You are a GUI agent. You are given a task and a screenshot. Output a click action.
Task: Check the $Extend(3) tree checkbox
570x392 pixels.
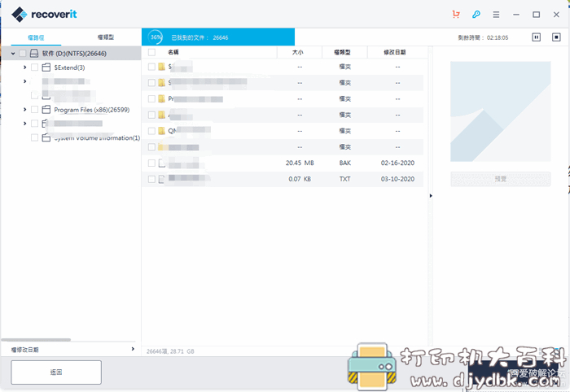click(x=34, y=68)
